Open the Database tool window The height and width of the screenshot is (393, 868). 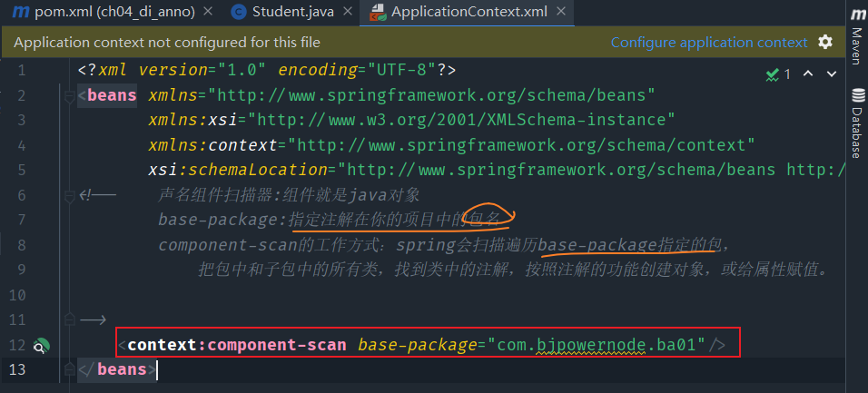point(857,123)
